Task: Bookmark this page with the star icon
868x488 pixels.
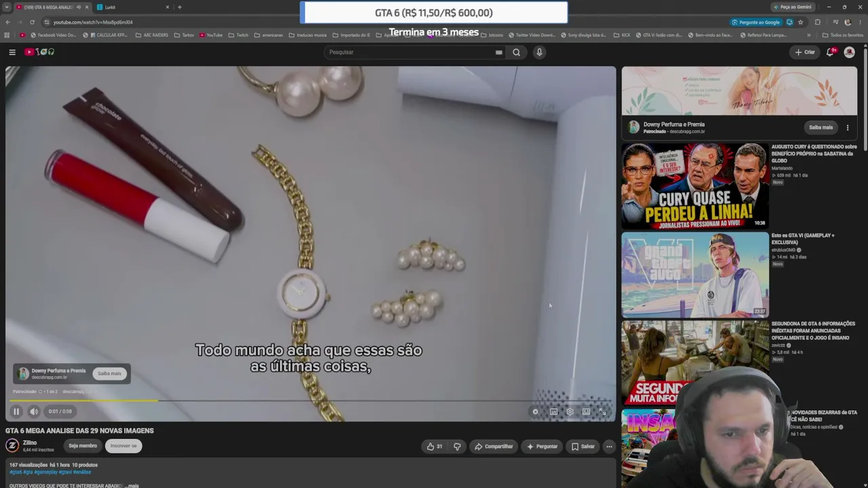Action: click(x=801, y=22)
